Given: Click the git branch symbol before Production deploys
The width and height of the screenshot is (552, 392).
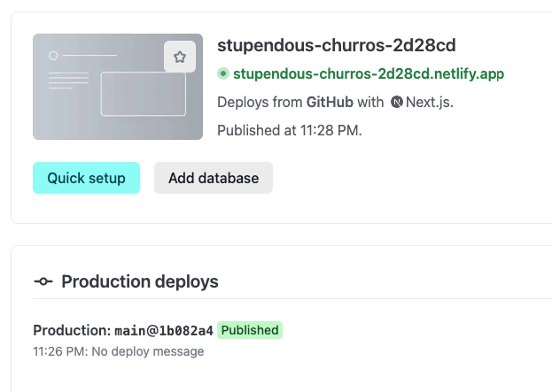Looking at the screenshot, I should click(x=43, y=281).
